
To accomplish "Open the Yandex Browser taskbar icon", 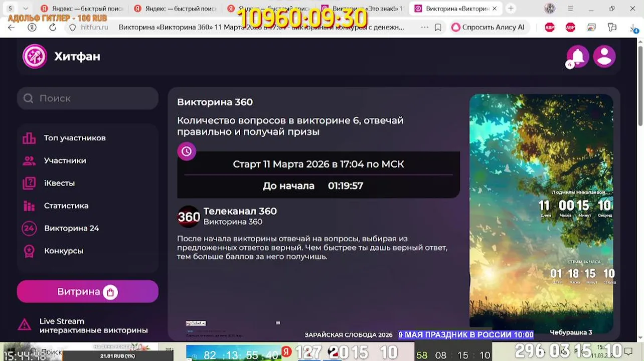I will 286,351.
